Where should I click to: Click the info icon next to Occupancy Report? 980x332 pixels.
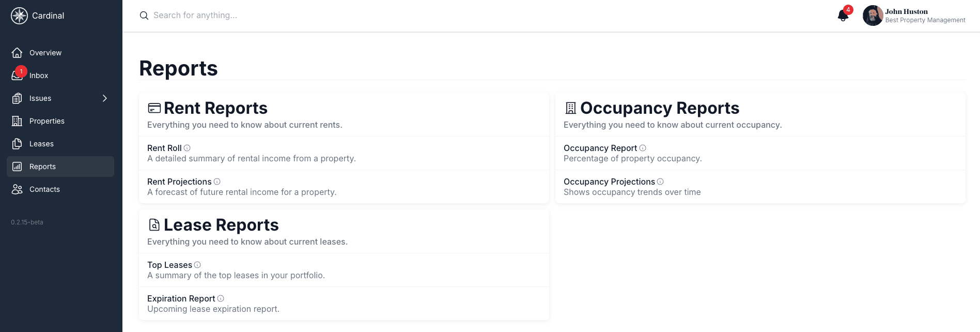click(x=642, y=148)
